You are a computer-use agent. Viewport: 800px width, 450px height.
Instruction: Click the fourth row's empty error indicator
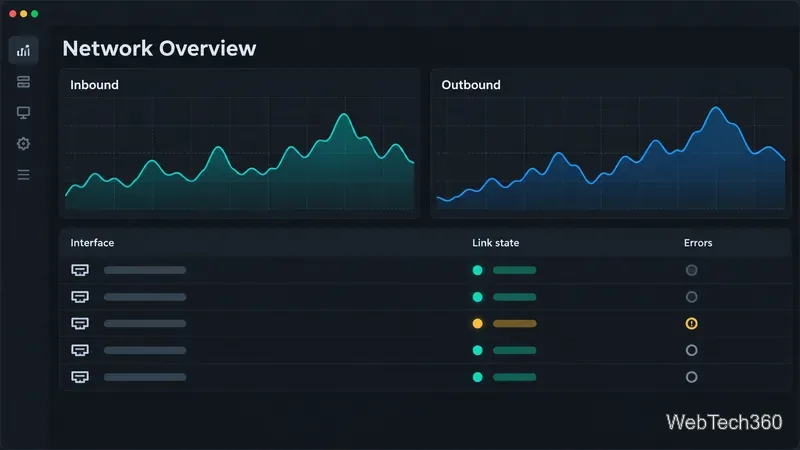[x=691, y=350]
